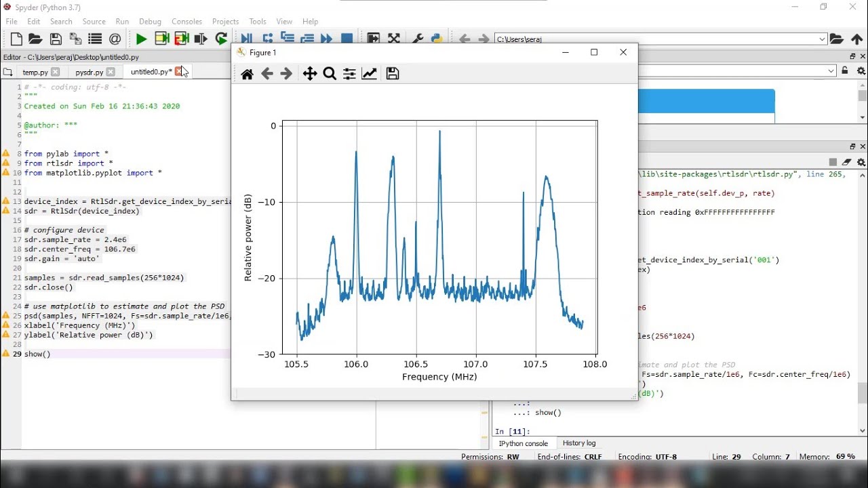Create a new file with the New file icon
The image size is (868, 488).
click(x=16, y=39)
